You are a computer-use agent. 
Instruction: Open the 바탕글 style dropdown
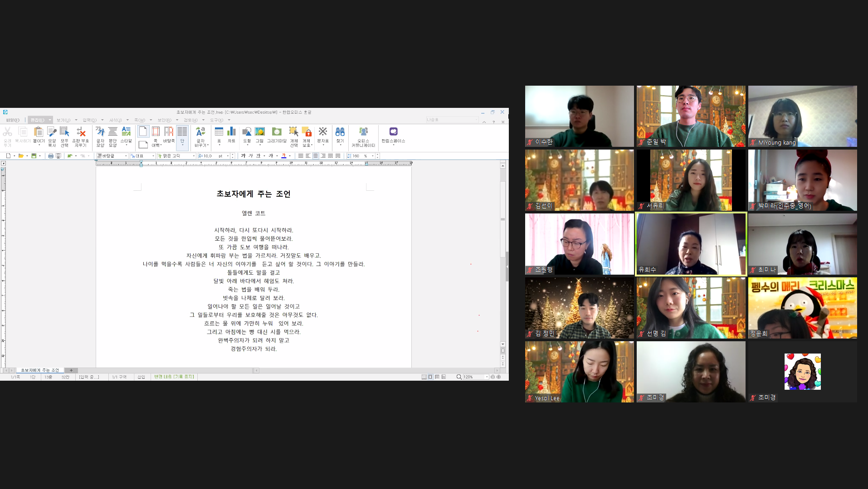126,156
